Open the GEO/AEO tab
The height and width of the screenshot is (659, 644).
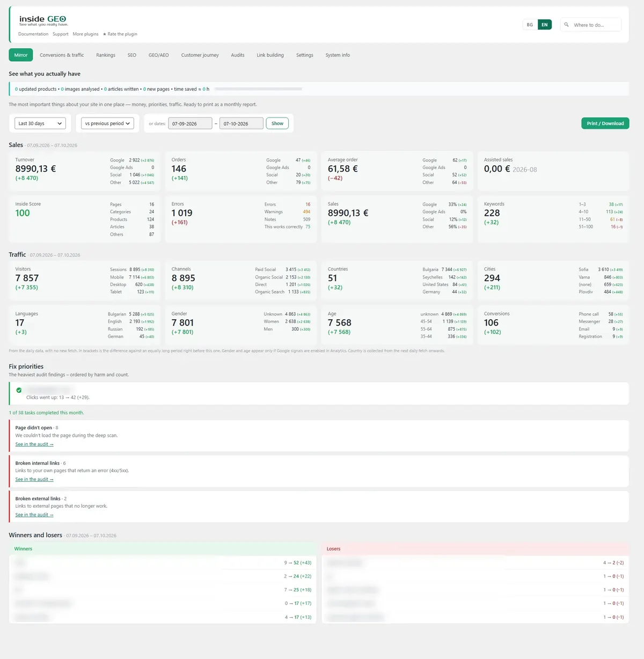pos(159,55)
